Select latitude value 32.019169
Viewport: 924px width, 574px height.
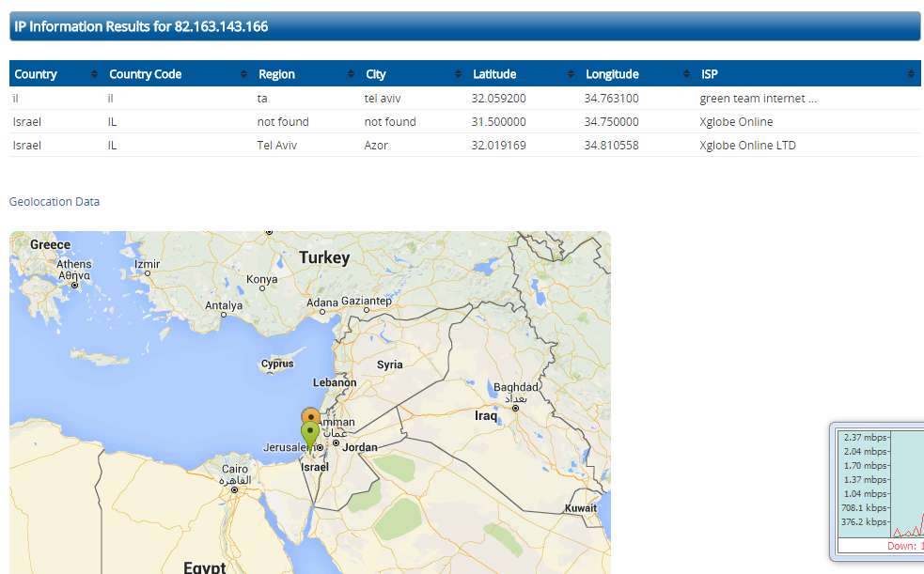coord(498,146)
